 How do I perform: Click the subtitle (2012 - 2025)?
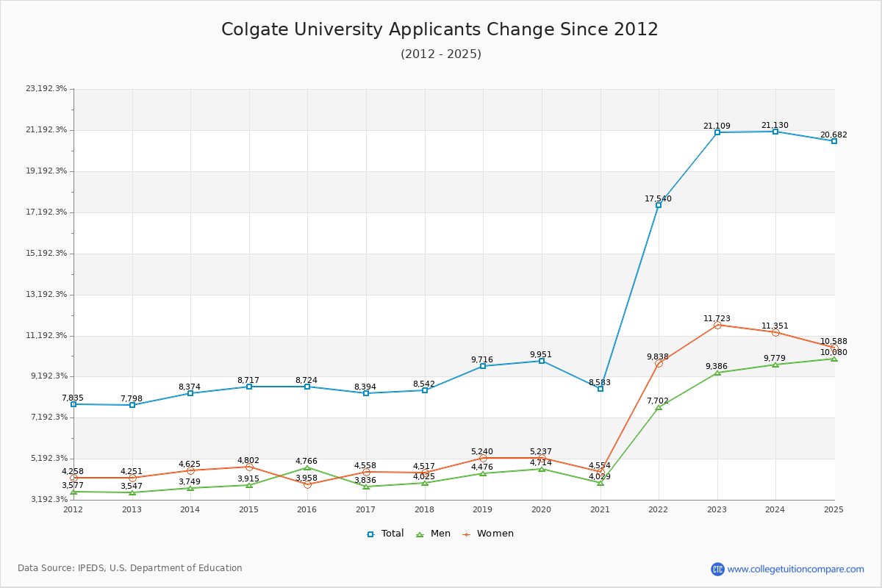pyautogui.click(x=441, y=54)
